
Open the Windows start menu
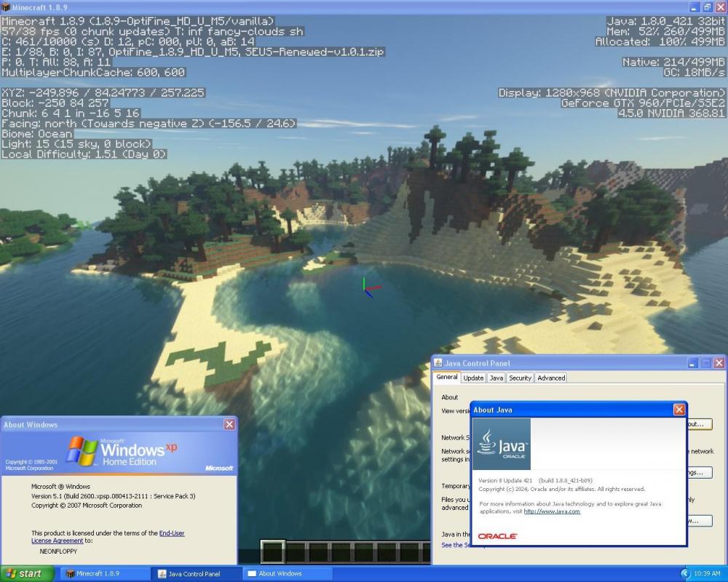click(28, 574)
